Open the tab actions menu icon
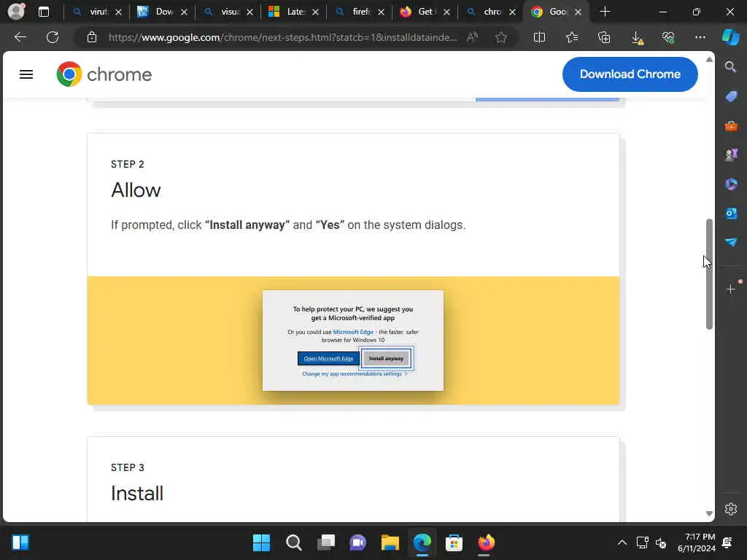 click(43, 12)
